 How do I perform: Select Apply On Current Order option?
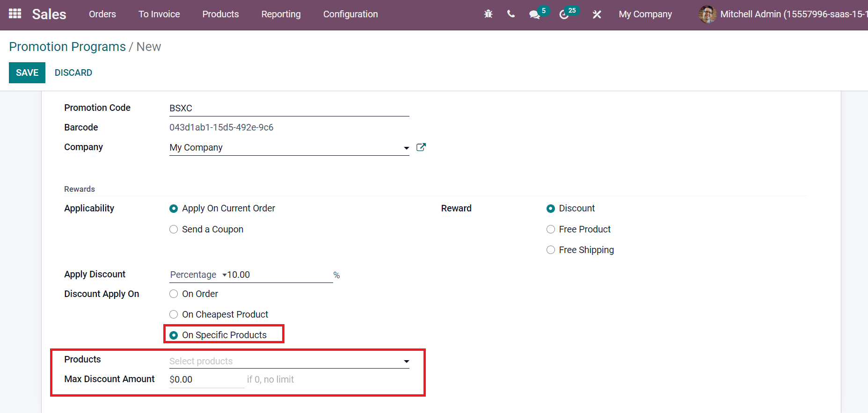(x=174, y=209)
